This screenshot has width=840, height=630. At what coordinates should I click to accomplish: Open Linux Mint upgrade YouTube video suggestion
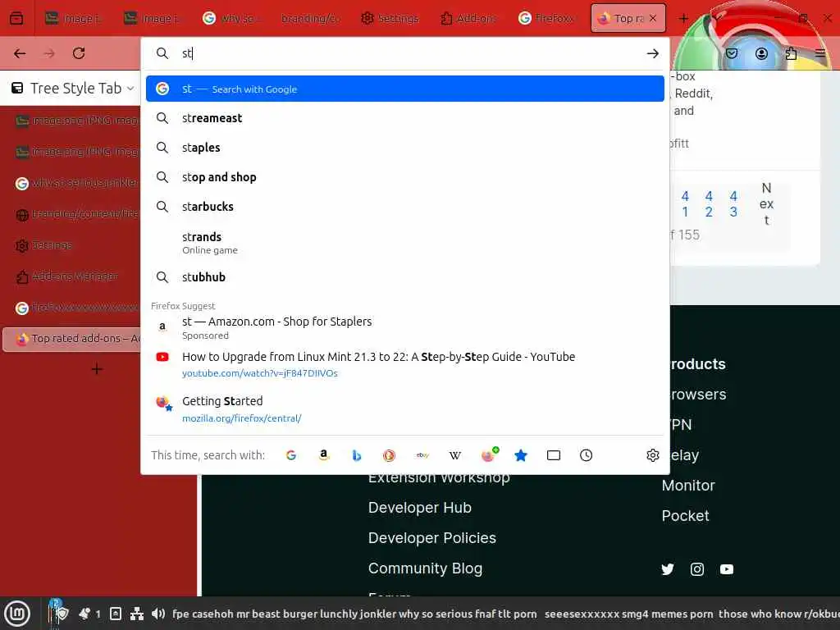pyautogui.click(x=405, y=364)
